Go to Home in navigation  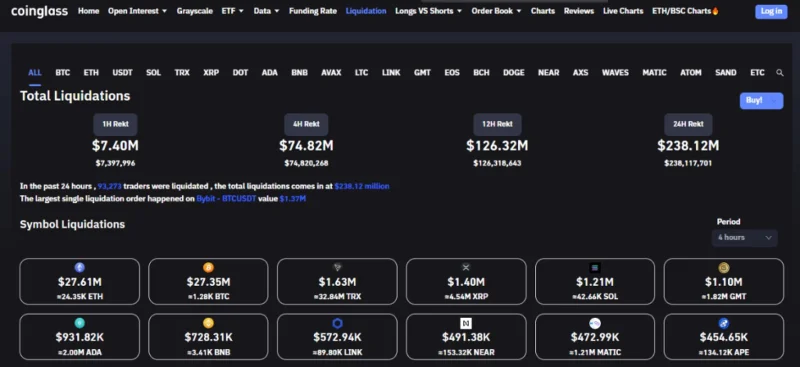[x=88, y=11]
